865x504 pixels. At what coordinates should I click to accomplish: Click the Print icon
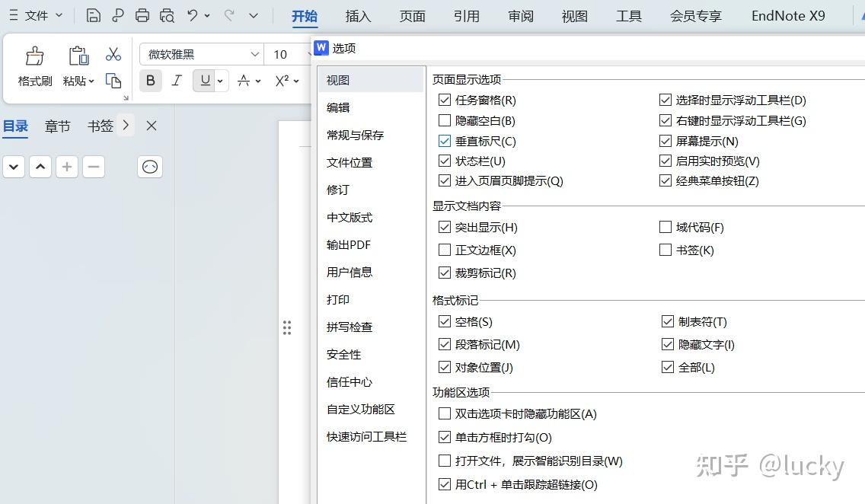pyautogui.click(x=142, y=15)
